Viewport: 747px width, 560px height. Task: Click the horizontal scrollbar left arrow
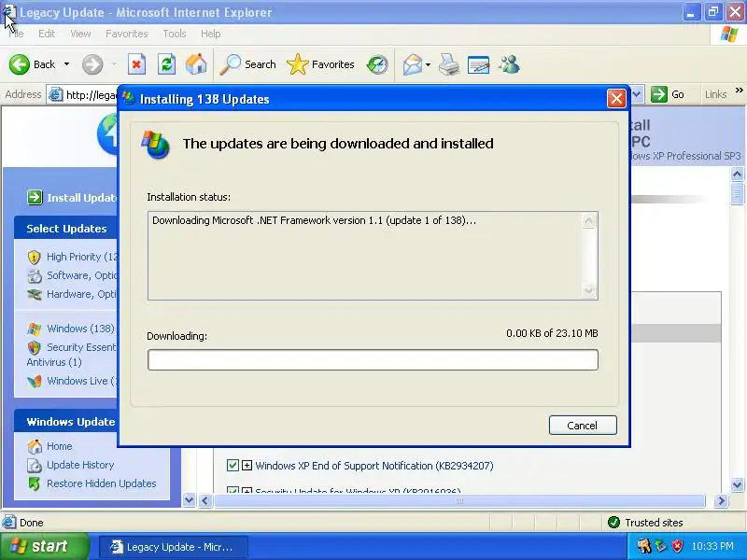coord(205,501)
